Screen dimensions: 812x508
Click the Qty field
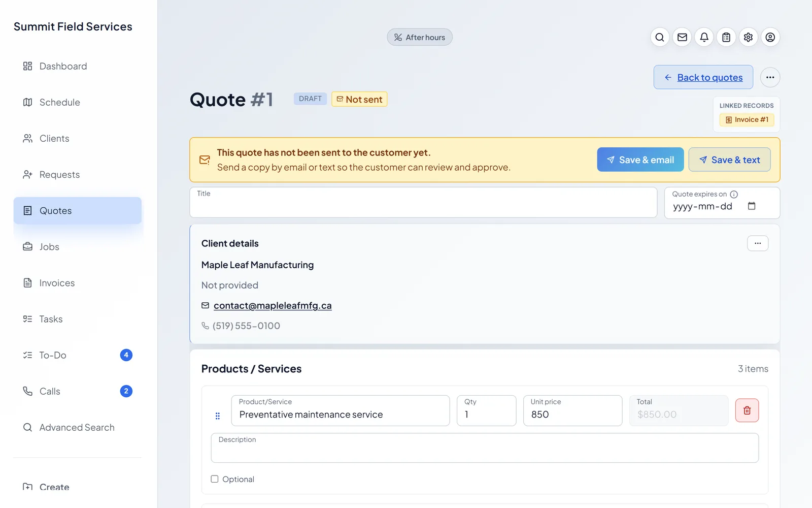coord(486,410)
